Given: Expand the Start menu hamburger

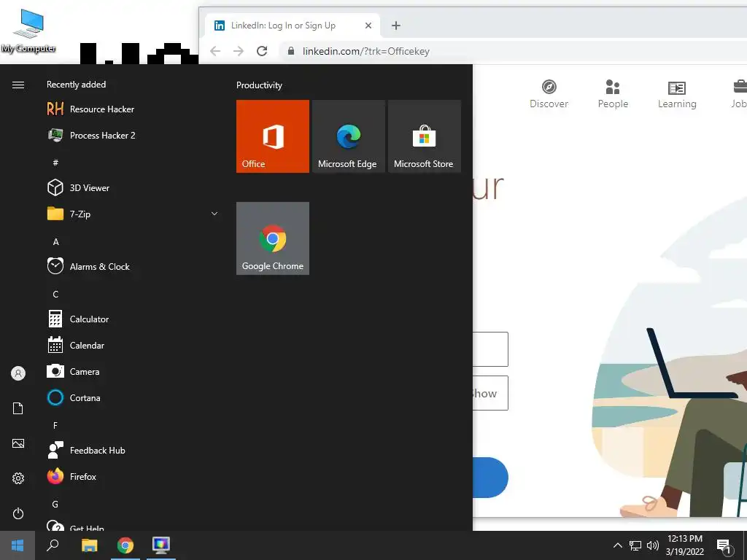Looking at the screenshot, I should pos(18,85).
